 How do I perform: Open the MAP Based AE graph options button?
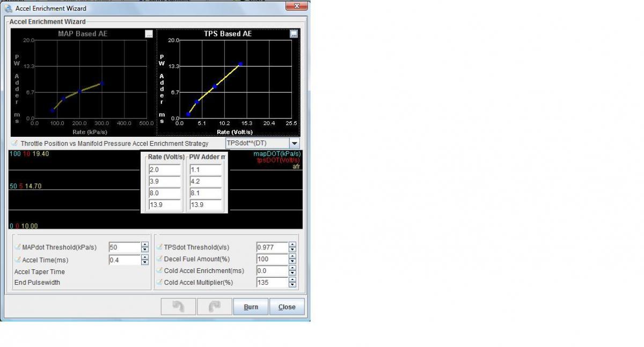click(149, 34)
